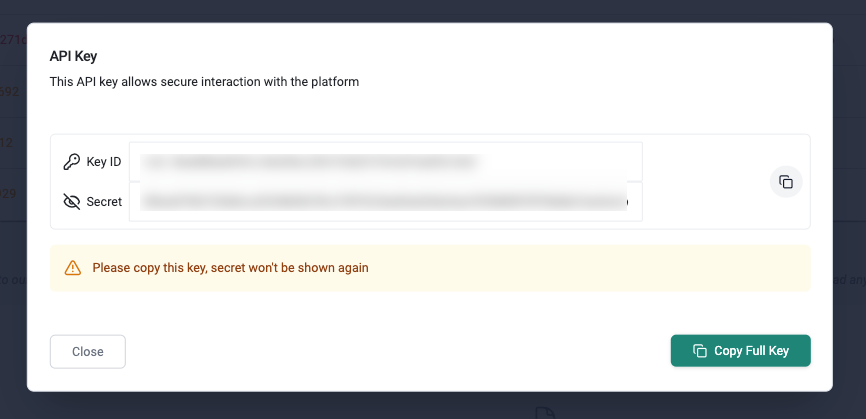Click the orange warning triangle icon

[x=72, y=268]
